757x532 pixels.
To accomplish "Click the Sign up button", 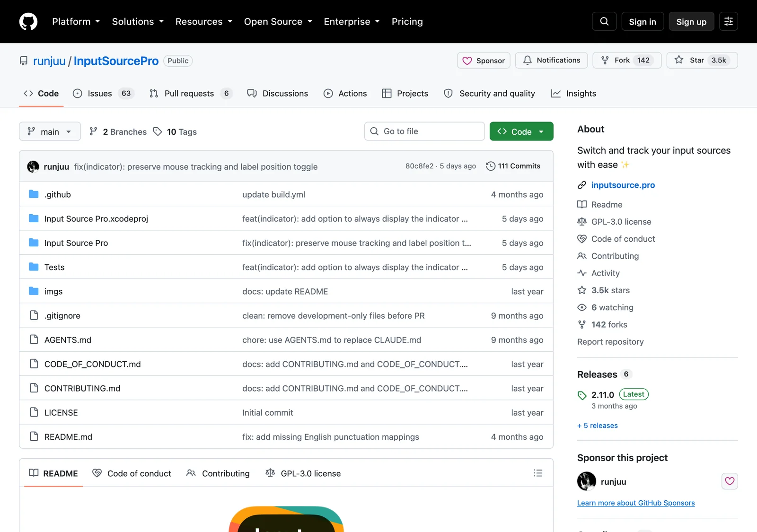I will [x=691, y=22].
